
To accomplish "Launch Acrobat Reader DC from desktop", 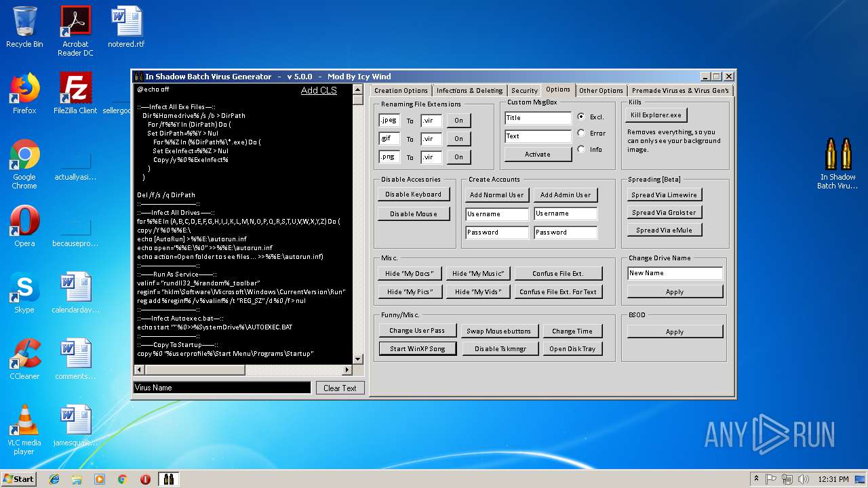I will (75, 31).
